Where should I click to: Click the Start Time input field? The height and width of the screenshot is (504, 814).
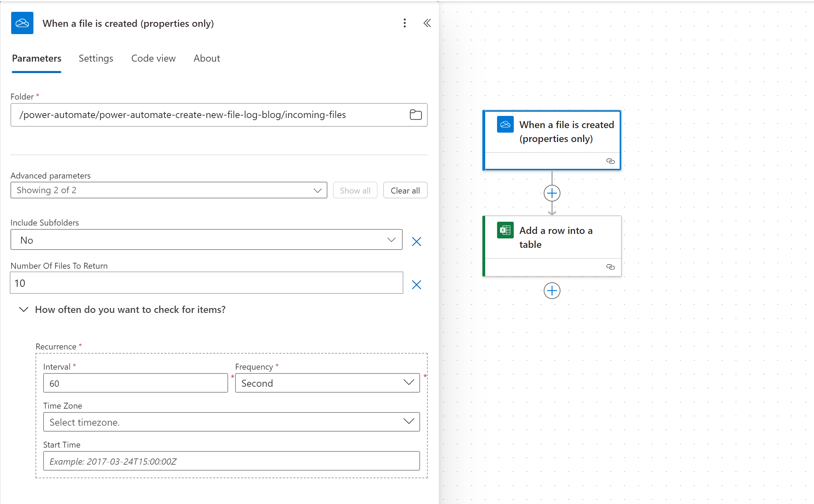pyautogui.click(x=231, y=461)
